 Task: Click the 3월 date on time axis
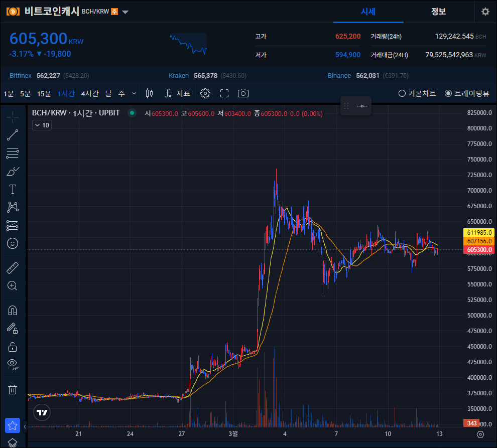(x=233, y=434)
